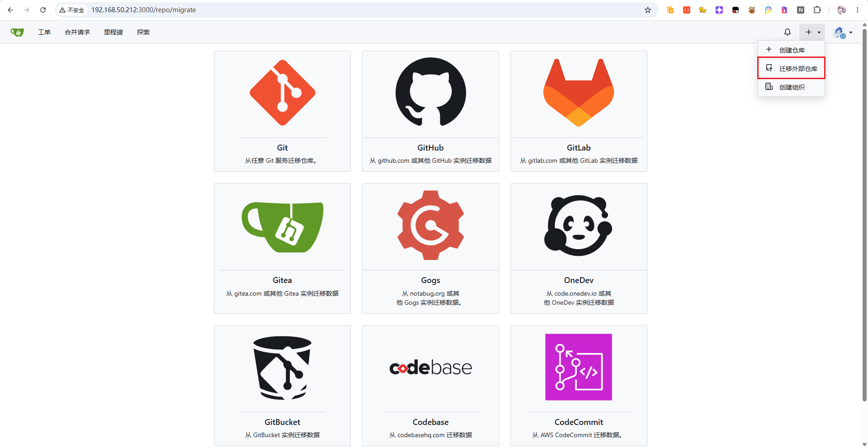868x448 pixels.
Task: Select 迁移外部仓库 from the create menu
Action: pyautogui.click(x=791, y=68)
